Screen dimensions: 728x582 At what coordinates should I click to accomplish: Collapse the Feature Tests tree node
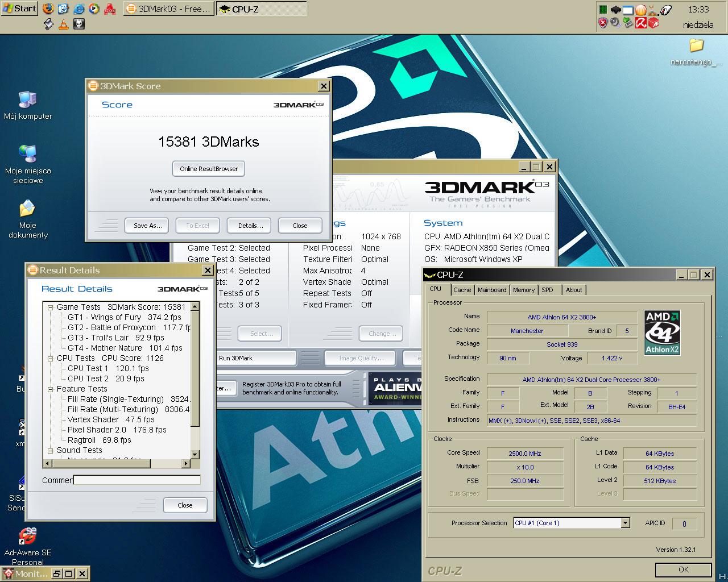[x=50, y=389]
